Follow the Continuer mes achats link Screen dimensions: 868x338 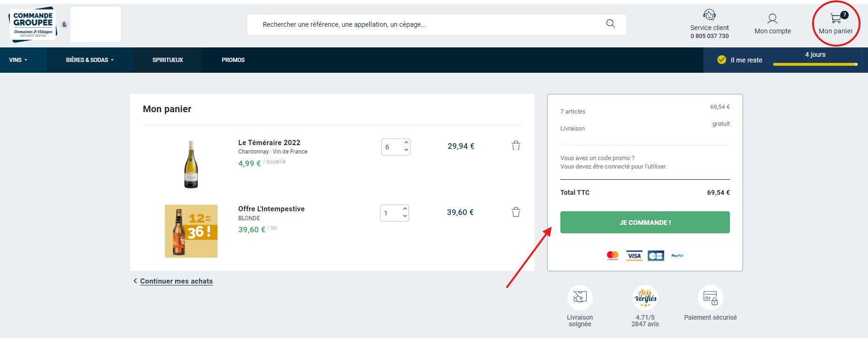pyautogui.click(x=176, y=281)
